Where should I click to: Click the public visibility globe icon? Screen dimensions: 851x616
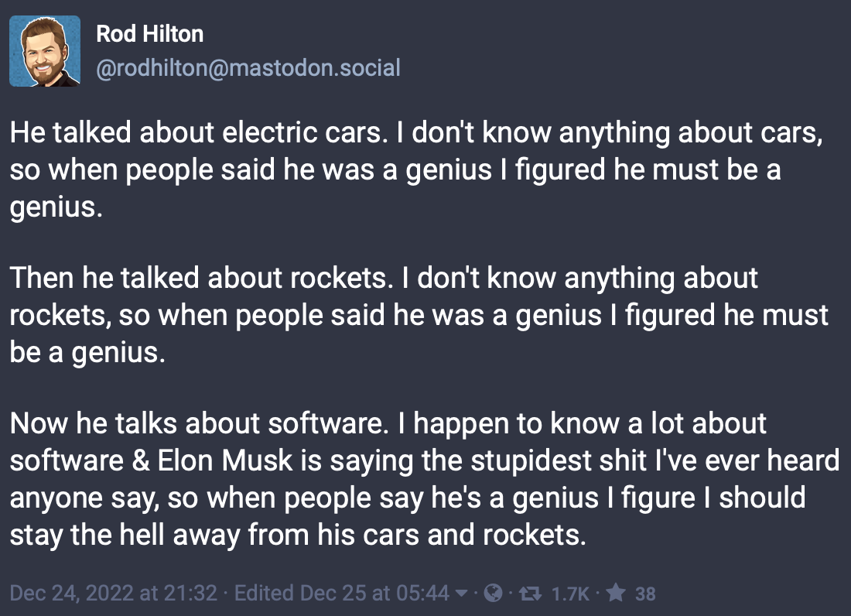(492, 594)
